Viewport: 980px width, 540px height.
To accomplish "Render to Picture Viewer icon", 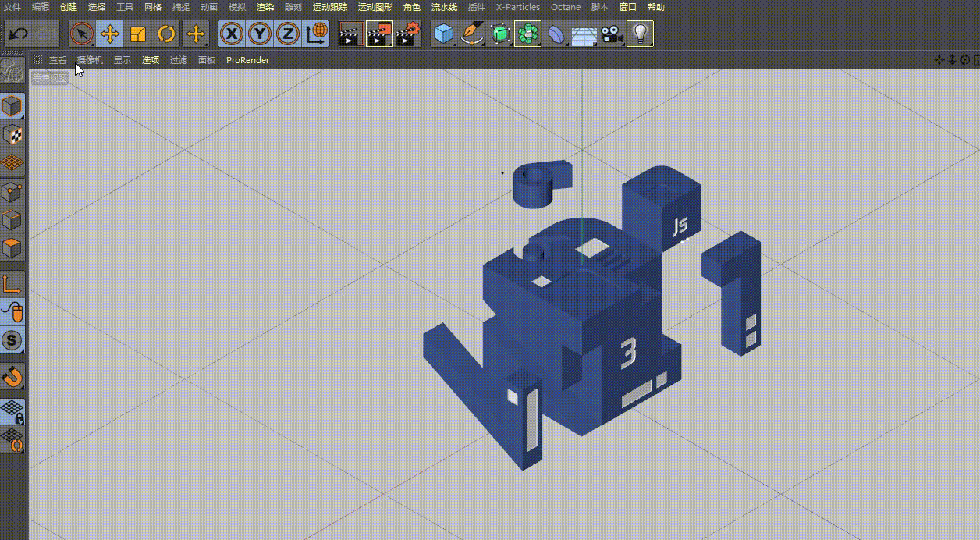I will point(379,34).
